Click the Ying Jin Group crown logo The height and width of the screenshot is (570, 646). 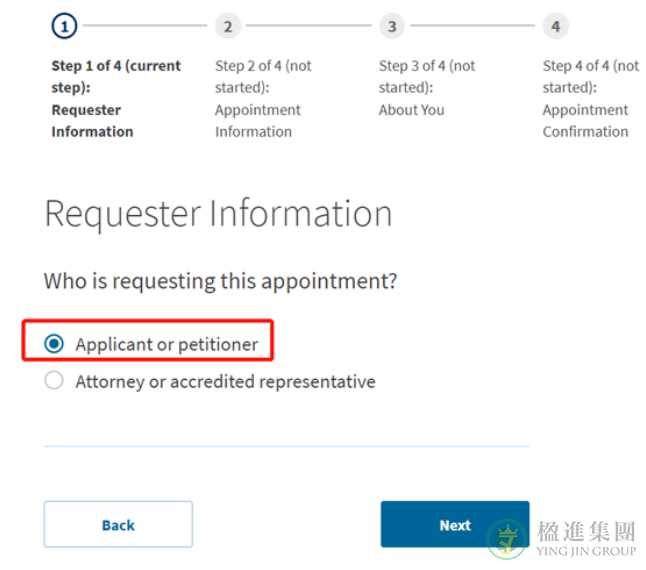(x=506, y=539)
